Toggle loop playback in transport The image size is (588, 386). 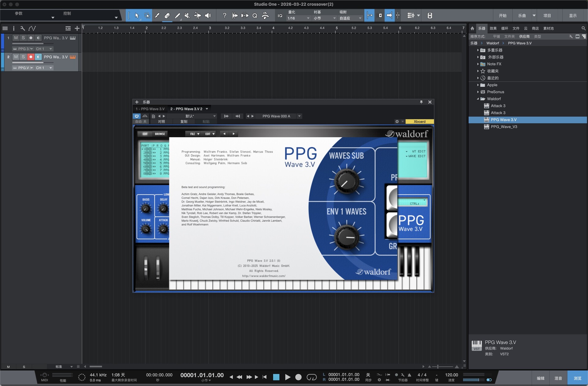tap(311, 377)
